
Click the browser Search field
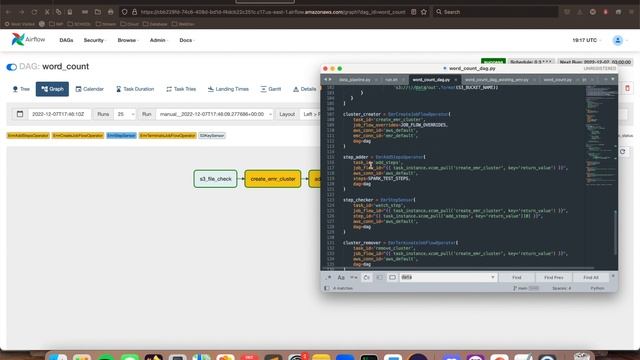[x=495, y=12]
